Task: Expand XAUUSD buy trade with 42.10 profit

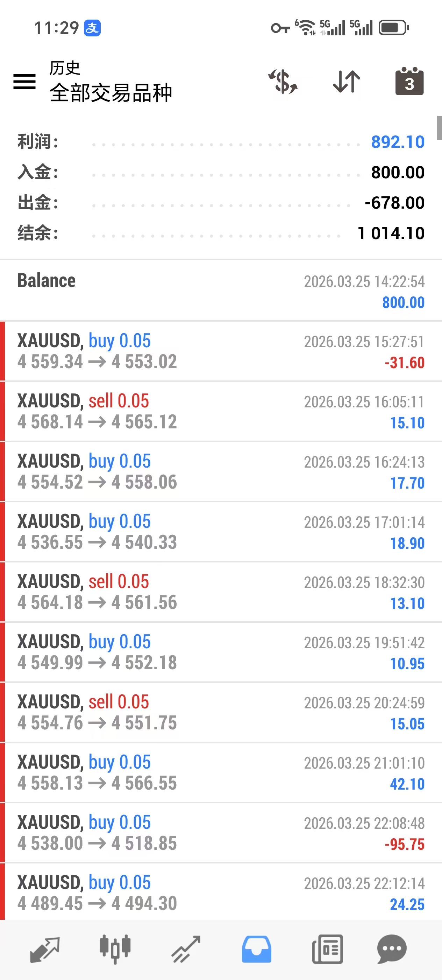Action: (220, 773)
